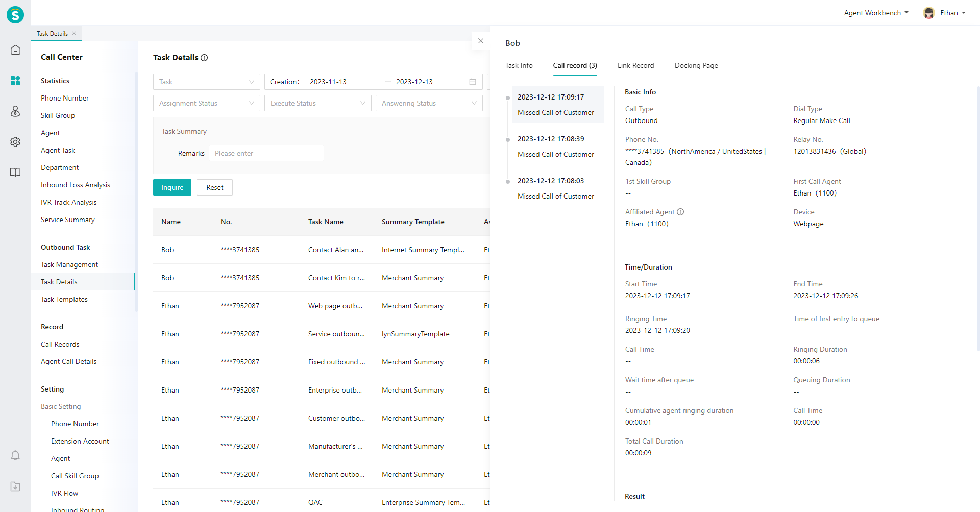Open the home icon in the sidebar
The height and width of the screenshot is (512, 980).
click(15, 50)
